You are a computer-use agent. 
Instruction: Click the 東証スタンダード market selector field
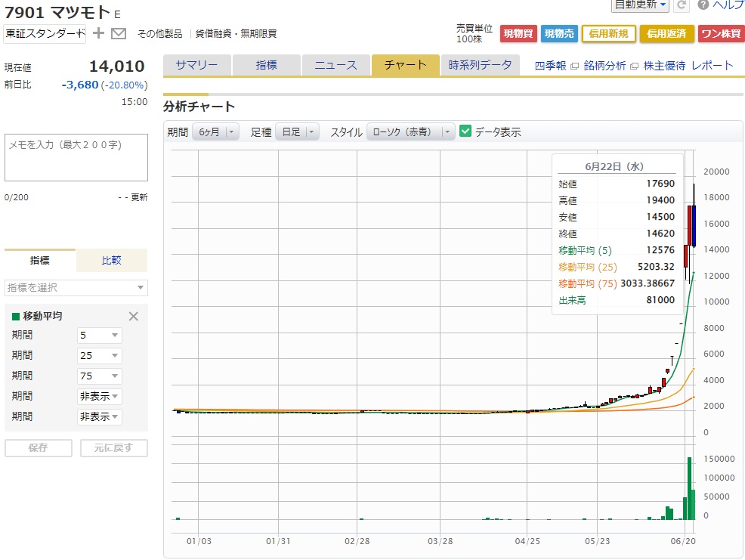[x=45, y=34]
